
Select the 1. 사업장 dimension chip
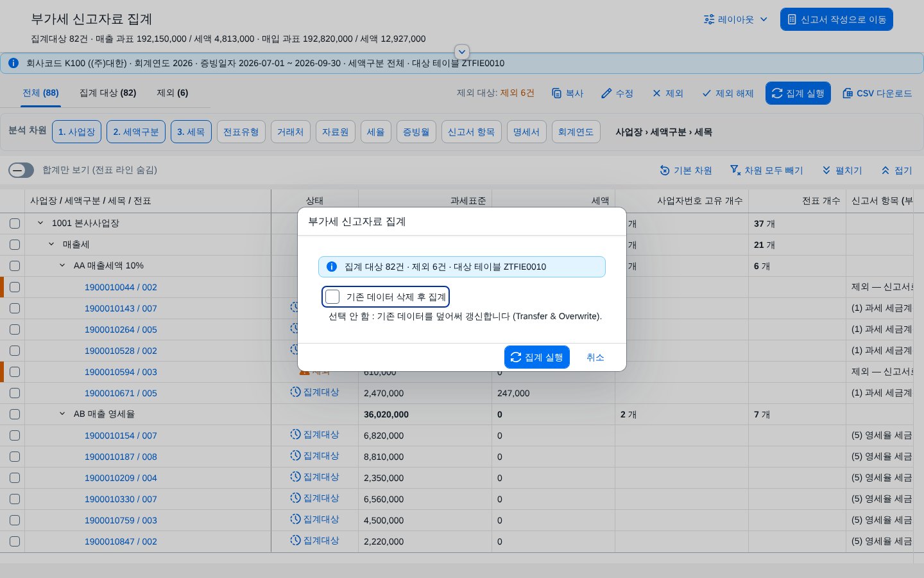tap(76, 132)
